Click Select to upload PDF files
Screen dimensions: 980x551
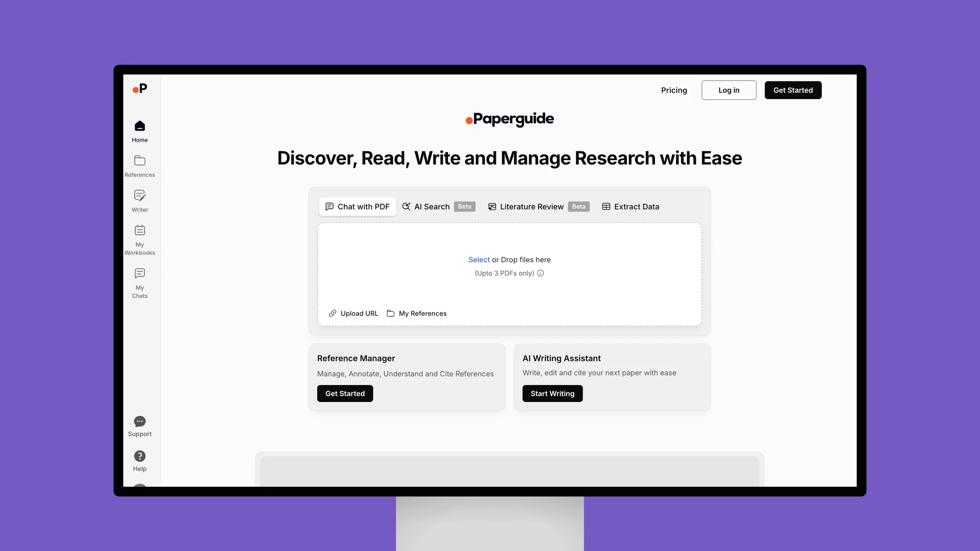(478, 260)
